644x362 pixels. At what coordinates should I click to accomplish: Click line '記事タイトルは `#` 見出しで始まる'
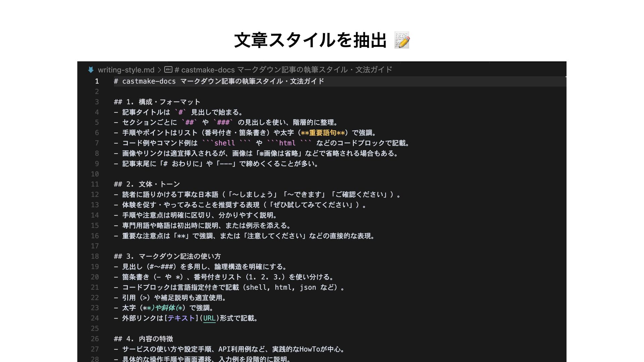coord(178,112)
